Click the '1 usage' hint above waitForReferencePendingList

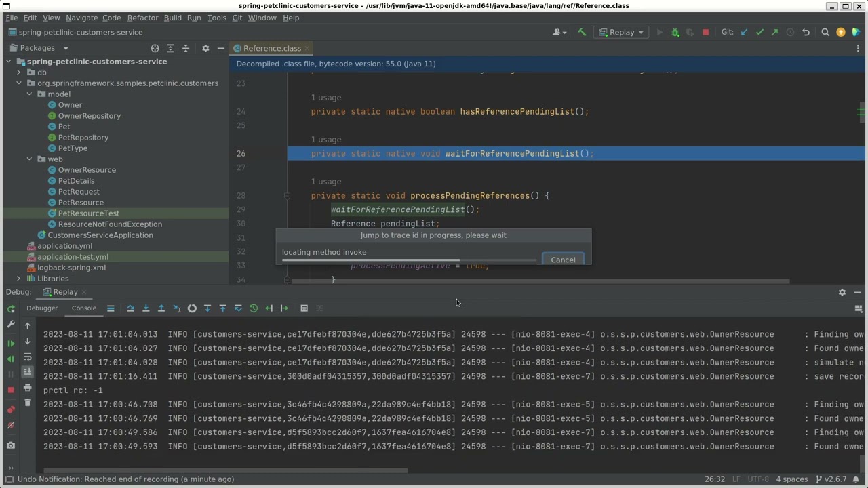326,140
